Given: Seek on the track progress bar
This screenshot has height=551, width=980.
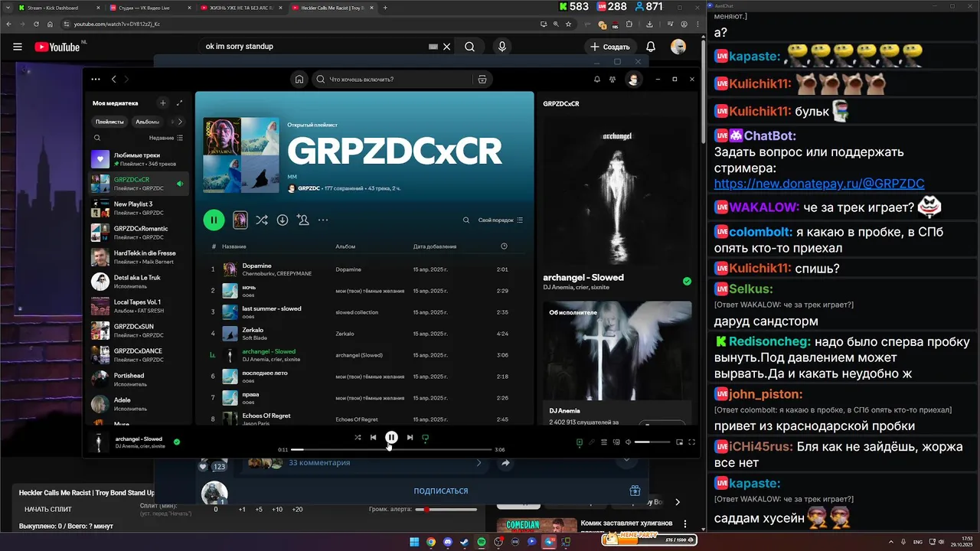Looking at the screenshot, I should point(391,450).
